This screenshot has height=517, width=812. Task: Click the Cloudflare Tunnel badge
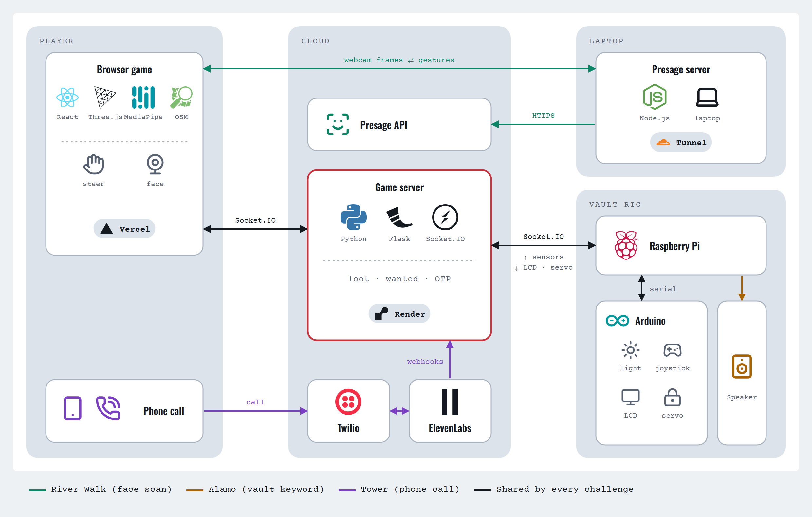point(681,142)
